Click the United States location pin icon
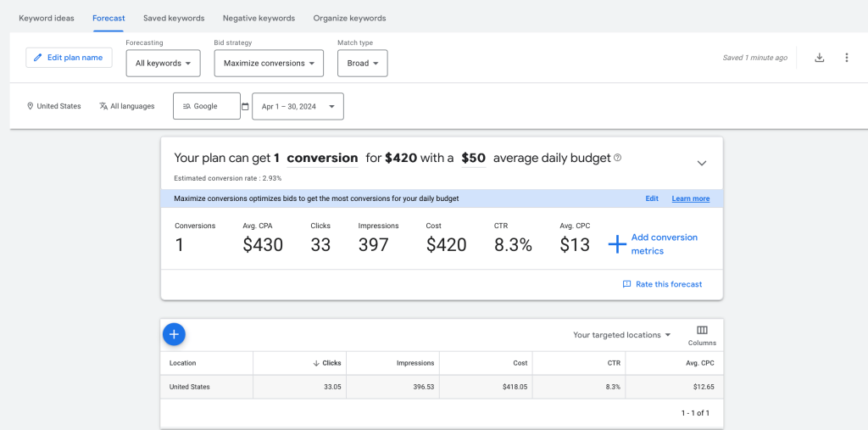Screen dimensions: 868x430 point(30,106)
